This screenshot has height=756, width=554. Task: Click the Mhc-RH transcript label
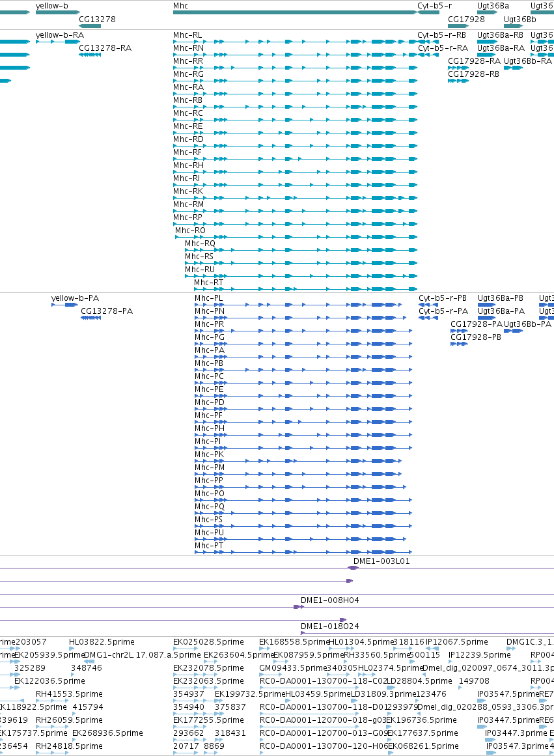point(188,165)
